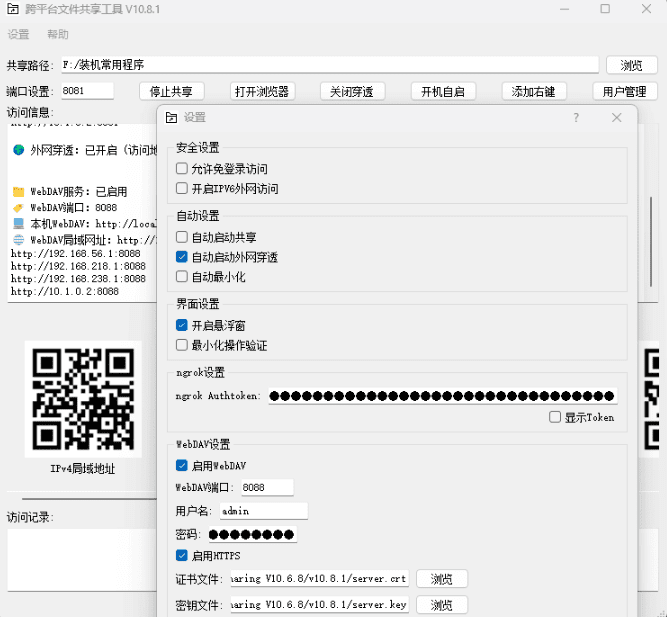Click 开机自启 button
This screenshot has width=667, height=617.
[443, 91]
